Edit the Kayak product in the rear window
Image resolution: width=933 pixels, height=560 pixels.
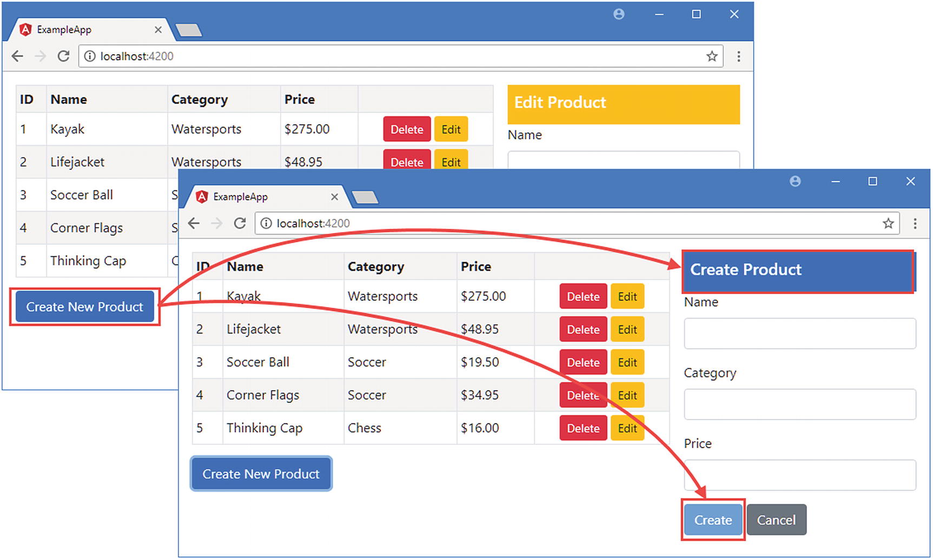[451, 129]
